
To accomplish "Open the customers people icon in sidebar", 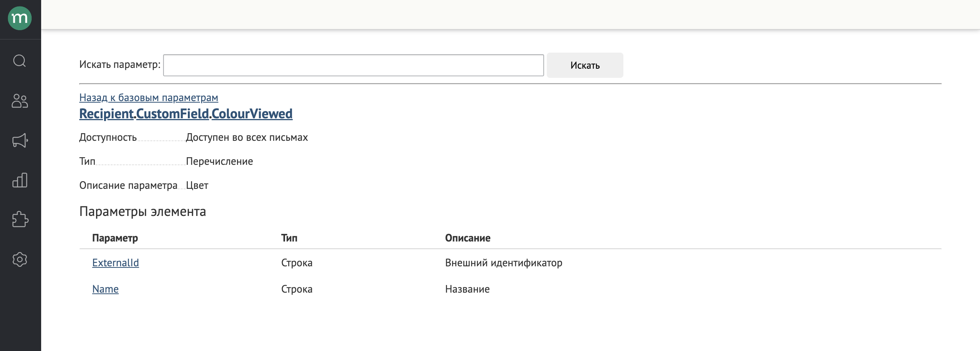I will [x=20, y=101].
